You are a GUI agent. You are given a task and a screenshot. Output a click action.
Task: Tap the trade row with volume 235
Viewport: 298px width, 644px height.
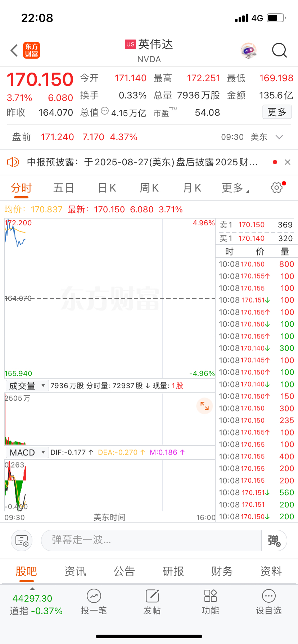pyautogui.click(x=256, y=420)
